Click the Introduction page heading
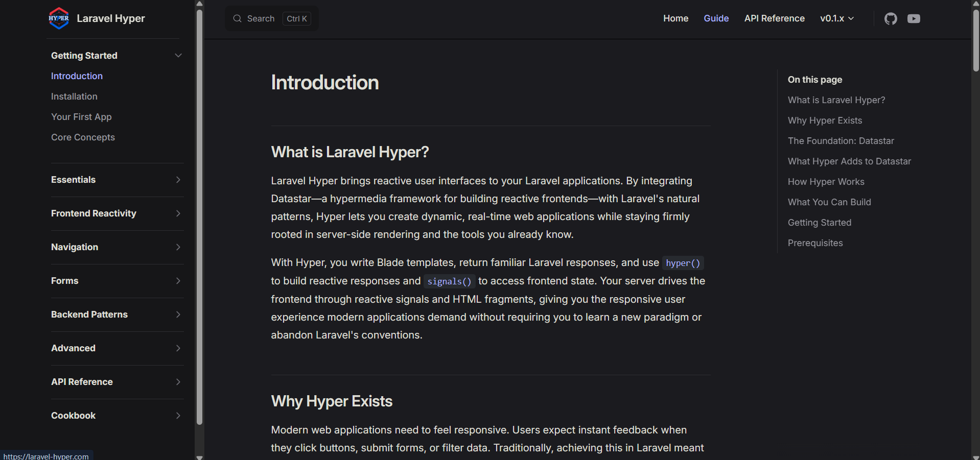 pos(325,83)
